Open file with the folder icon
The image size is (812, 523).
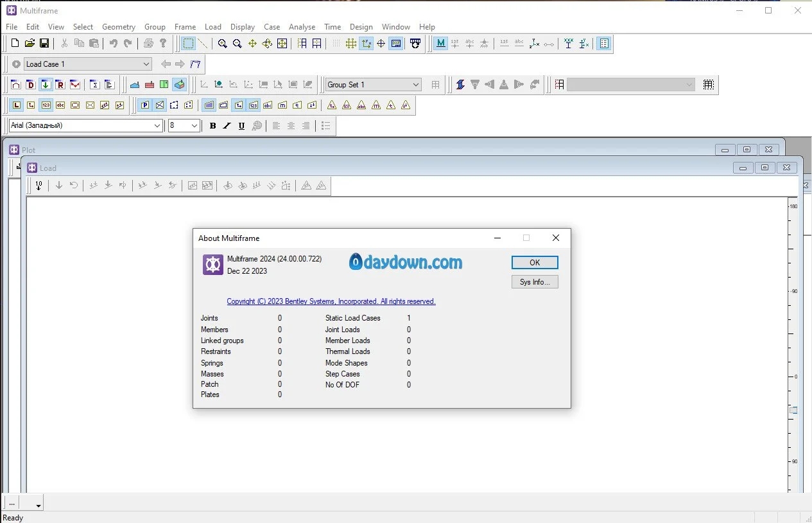(x=30, y=44)
